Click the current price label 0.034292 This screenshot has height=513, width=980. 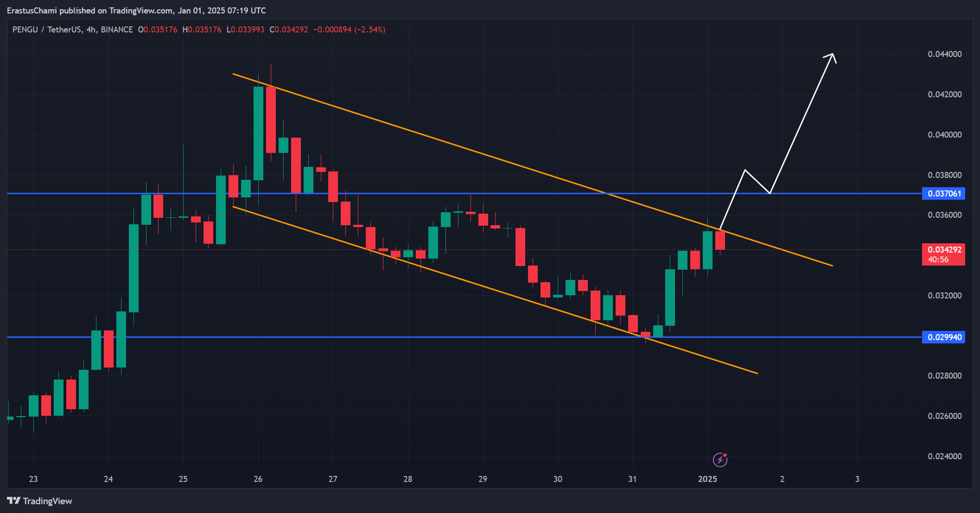click(x=943, y=254)
